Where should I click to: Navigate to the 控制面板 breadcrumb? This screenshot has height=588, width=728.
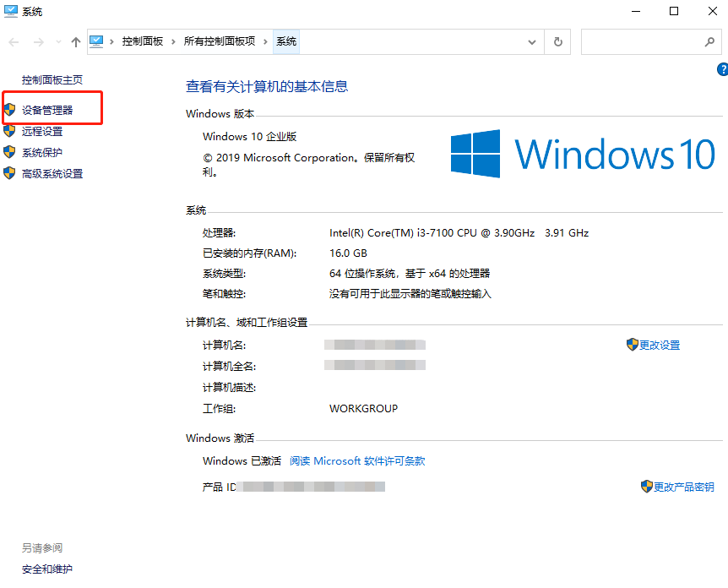click(x=143, y=41)
